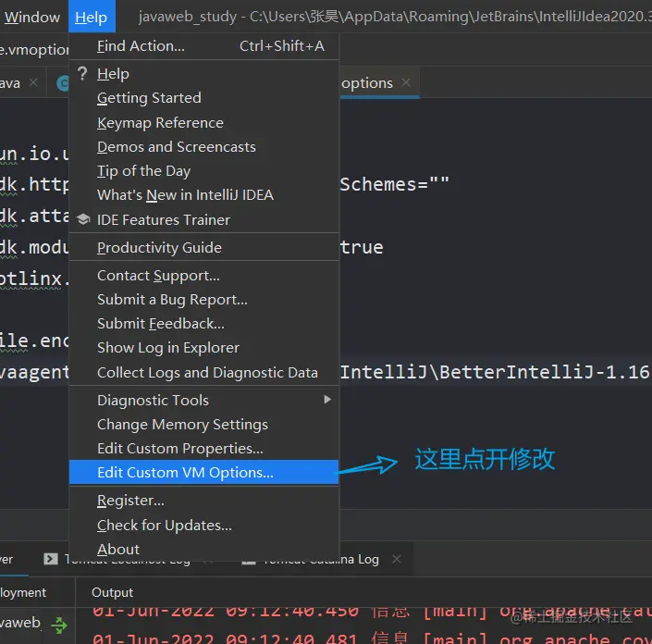The height and width of the screenshot is (644, 652).
Task: Launch IDE Features Trainer
Action: [x=203, y=219]
